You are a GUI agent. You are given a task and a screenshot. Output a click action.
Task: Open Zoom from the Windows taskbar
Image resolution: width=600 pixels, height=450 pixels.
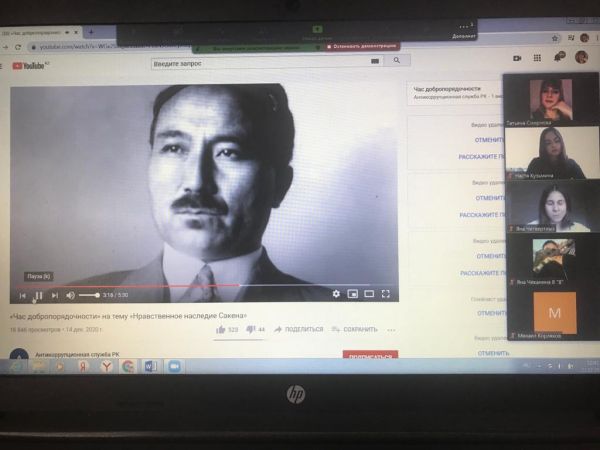tap(175, 367)
